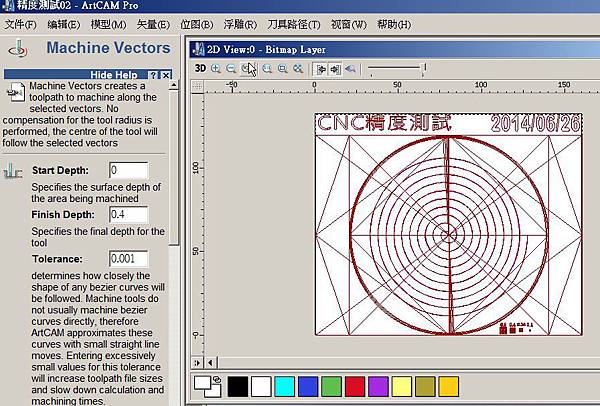Click the zoom icon under the mouse cursor
Screen dimensions: 600x406
coord(247,69)
